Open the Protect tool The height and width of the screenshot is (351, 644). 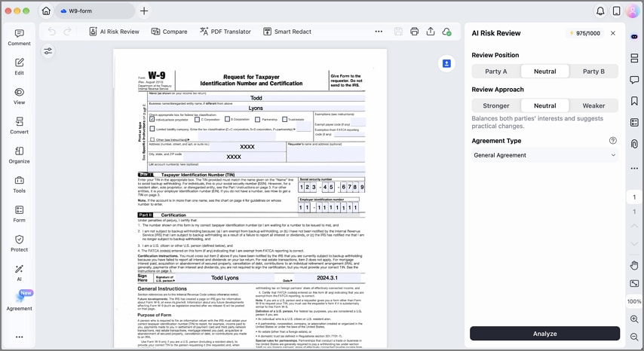pos(19,244)
